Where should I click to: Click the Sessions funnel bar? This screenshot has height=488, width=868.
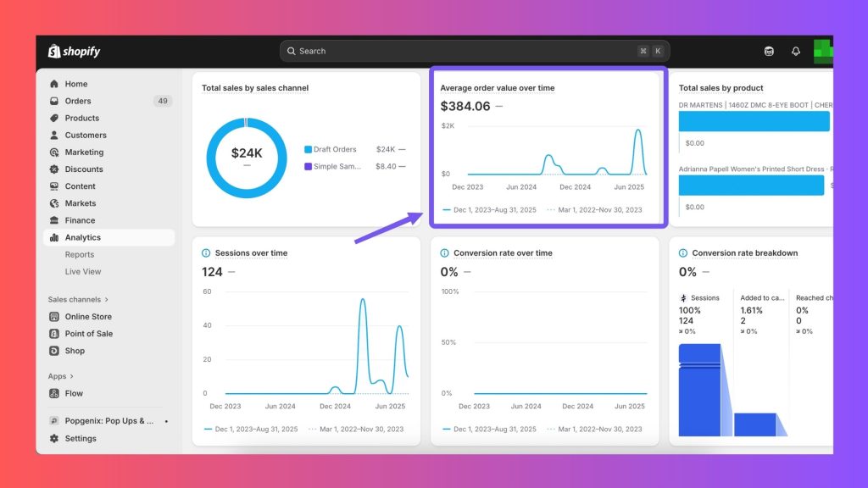(x=699, y=390)
